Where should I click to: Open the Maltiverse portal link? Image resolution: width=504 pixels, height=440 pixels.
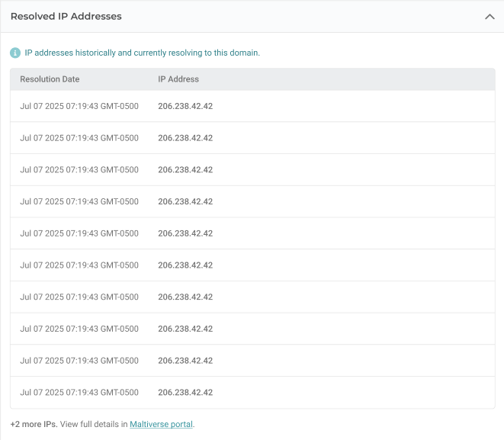click(x=161, y=424)
